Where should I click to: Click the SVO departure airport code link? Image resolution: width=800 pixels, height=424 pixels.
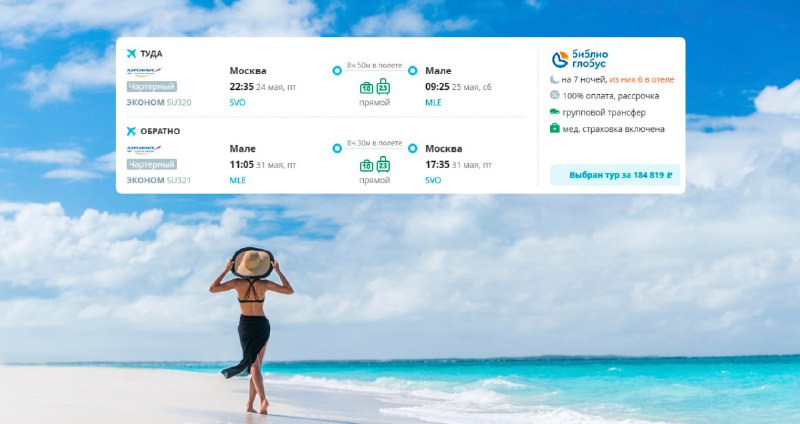[237, 103]
